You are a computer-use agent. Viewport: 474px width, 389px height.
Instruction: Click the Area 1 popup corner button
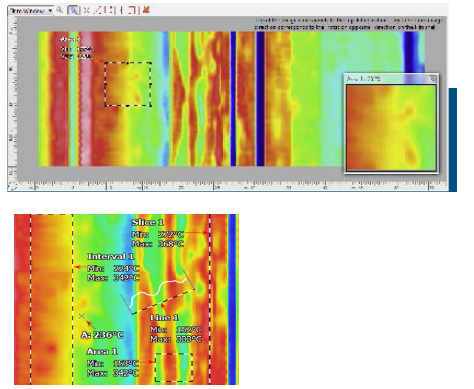pos(432,79)
